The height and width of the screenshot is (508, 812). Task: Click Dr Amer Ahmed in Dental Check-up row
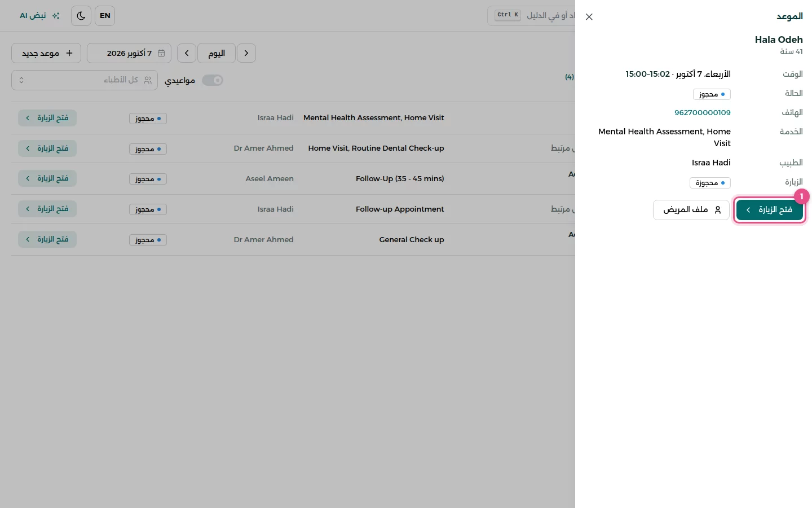[x=264, y=148]
